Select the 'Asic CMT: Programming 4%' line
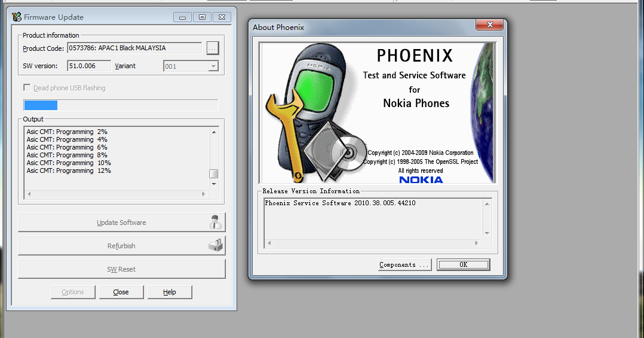 coord(67,139)
